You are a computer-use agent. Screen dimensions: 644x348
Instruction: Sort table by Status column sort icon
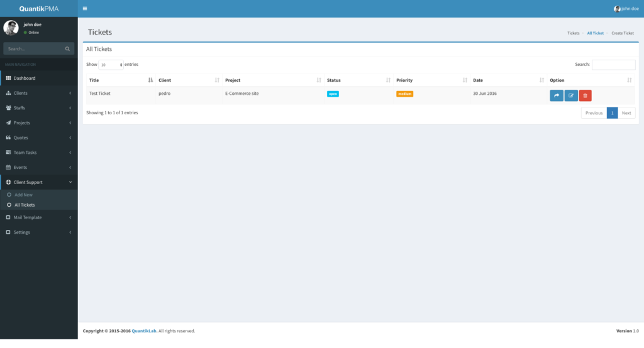[x=388, y=80]
